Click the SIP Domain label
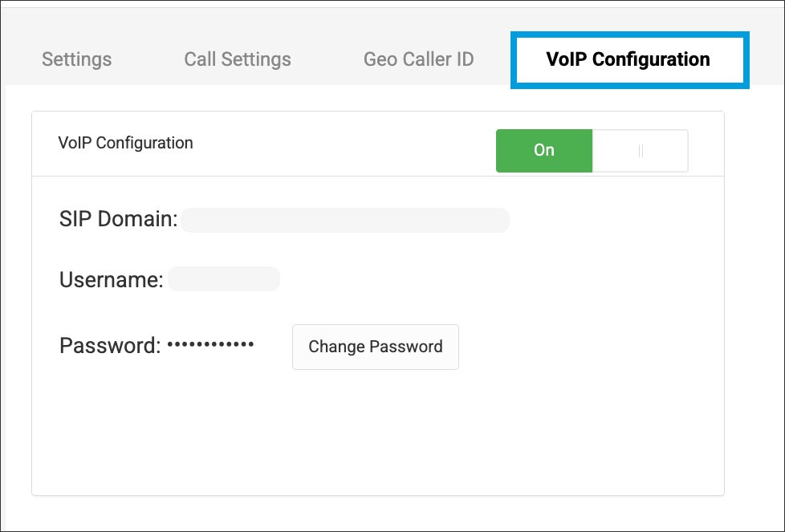 click(118, 219)
